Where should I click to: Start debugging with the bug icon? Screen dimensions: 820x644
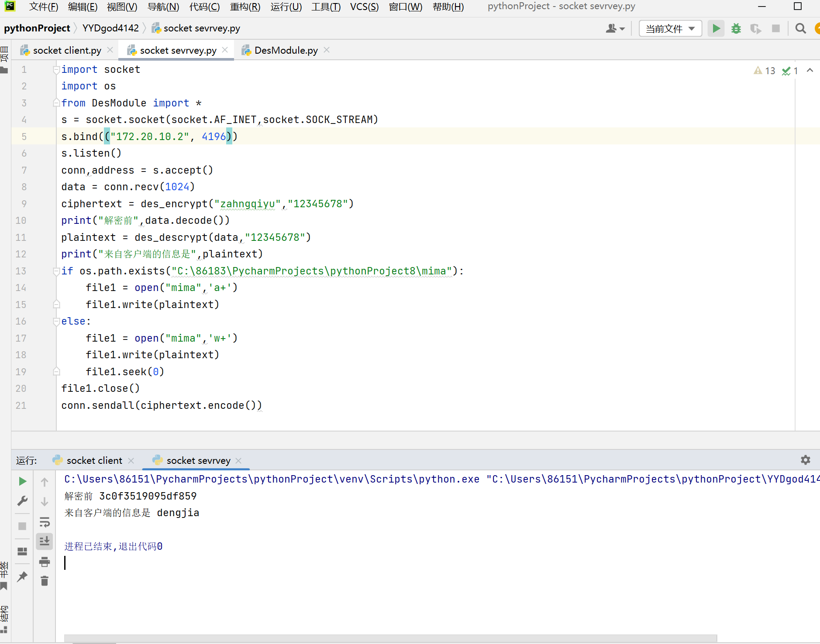pos(736,29)
